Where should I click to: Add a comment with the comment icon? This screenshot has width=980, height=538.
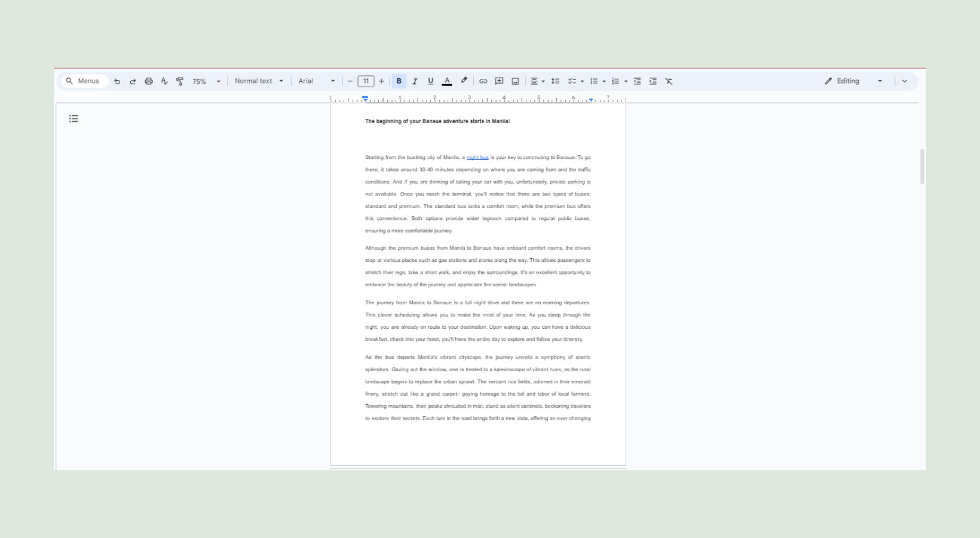coord(499,81)
